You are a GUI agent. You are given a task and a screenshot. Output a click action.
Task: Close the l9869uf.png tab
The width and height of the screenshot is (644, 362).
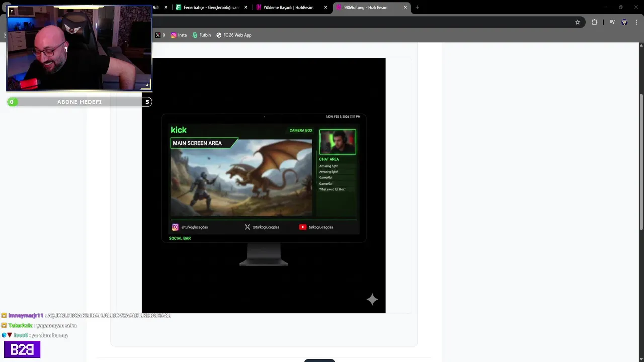pyautogui.click(x=405, y=7)
